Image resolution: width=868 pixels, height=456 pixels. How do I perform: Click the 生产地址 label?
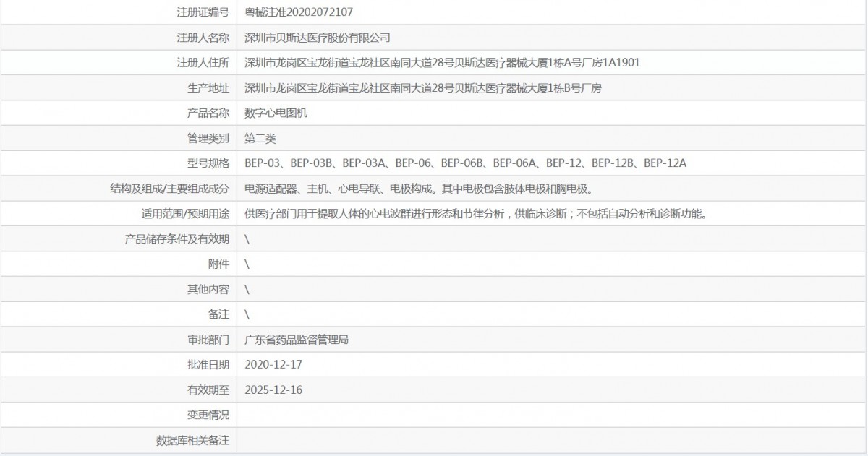click(x=208, y=88)
